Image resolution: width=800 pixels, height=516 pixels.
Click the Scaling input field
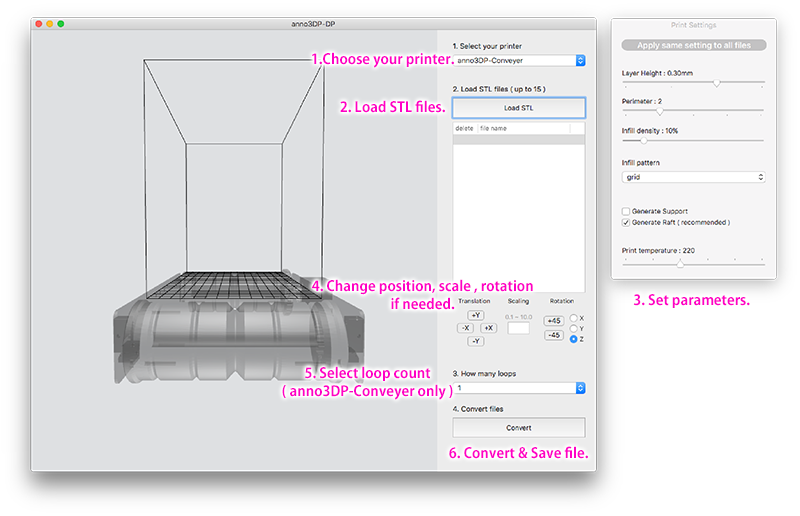[518, 328]
